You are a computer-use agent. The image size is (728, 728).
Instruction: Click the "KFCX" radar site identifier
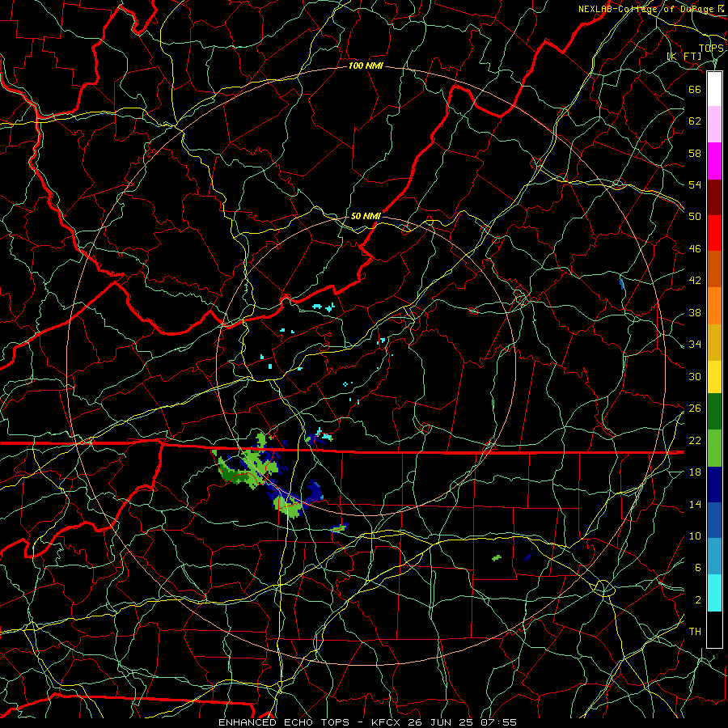point(387,722)
